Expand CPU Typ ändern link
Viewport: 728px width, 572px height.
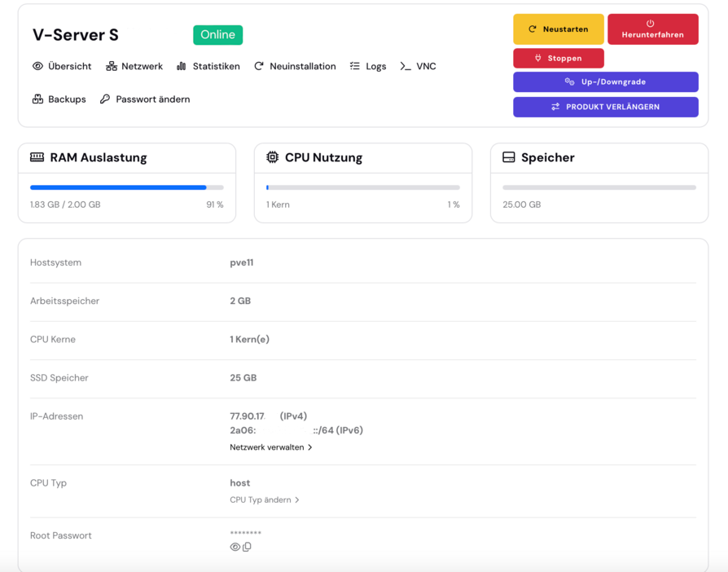[264, 500]
